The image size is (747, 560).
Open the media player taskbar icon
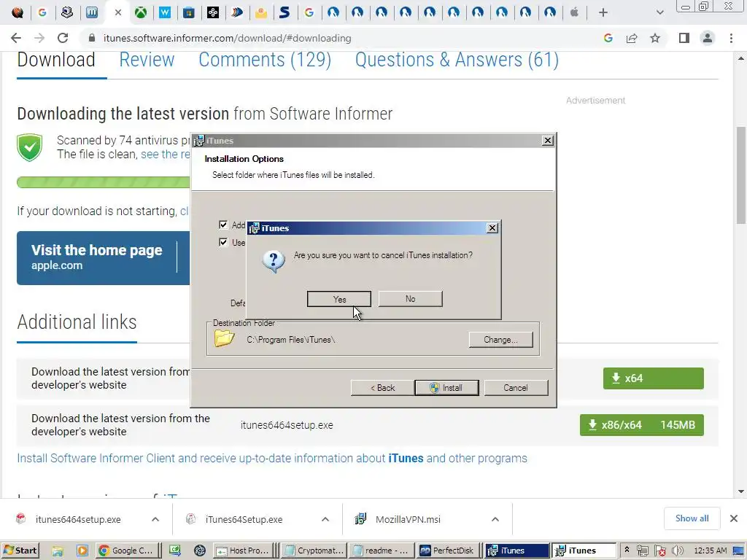82,551
